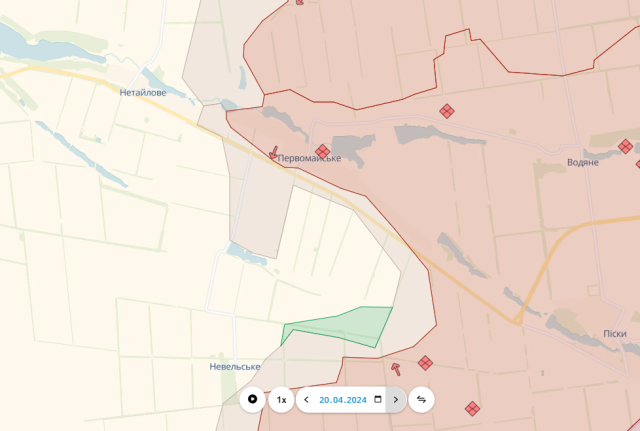This screenshot has height=431, width=640.
Task: Click the Піски village label
Action: pos(615,333)
